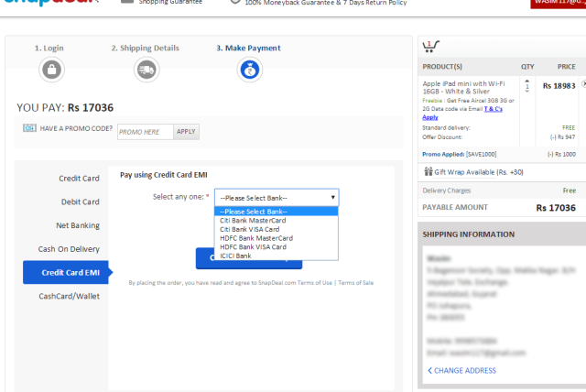Click the Login step lock icon

click(51, 70)
